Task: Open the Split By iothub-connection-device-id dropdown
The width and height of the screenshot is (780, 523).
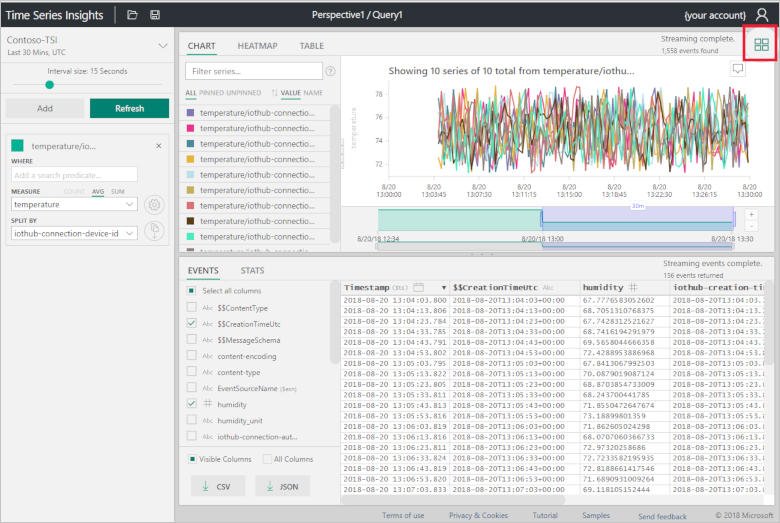Action: pos(74,233)
